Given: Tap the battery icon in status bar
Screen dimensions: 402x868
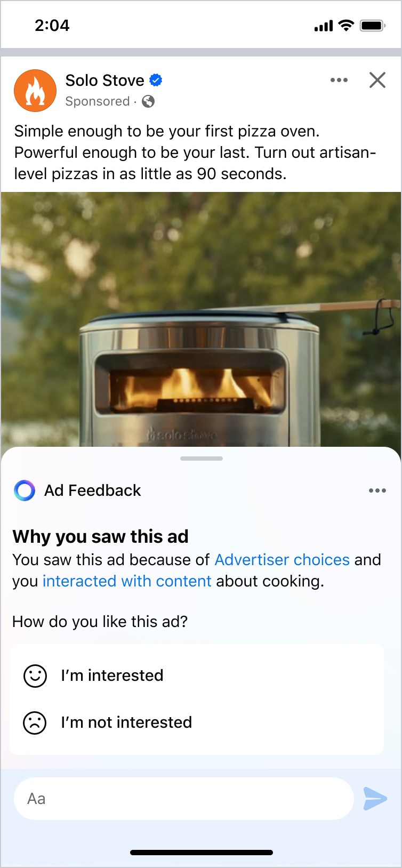Looking at the screenshot, I should point(372,26).
